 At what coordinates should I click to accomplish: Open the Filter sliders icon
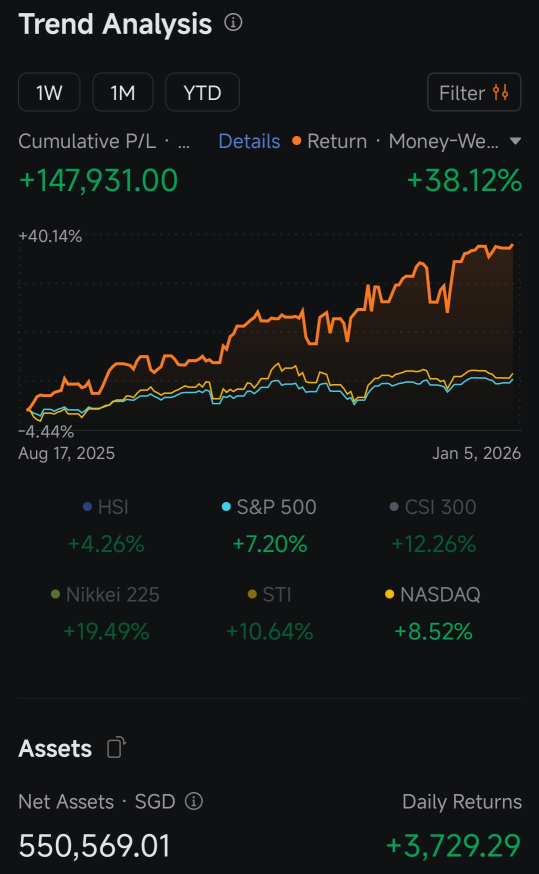click(501, 92)
